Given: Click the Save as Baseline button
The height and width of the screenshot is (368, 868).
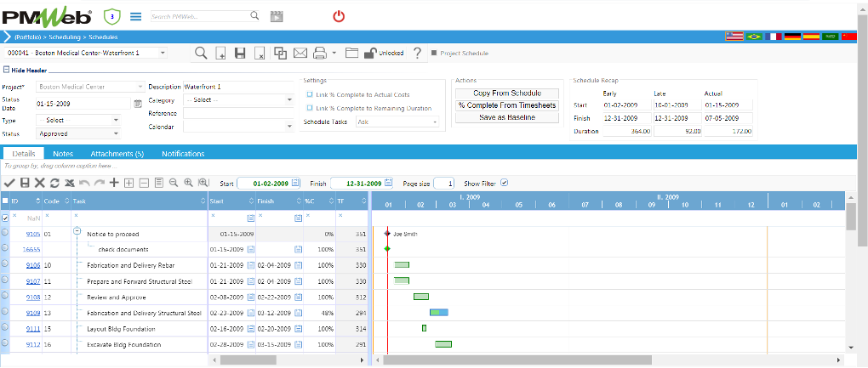Looking at the screenshot, I should [x=507, y=117].
